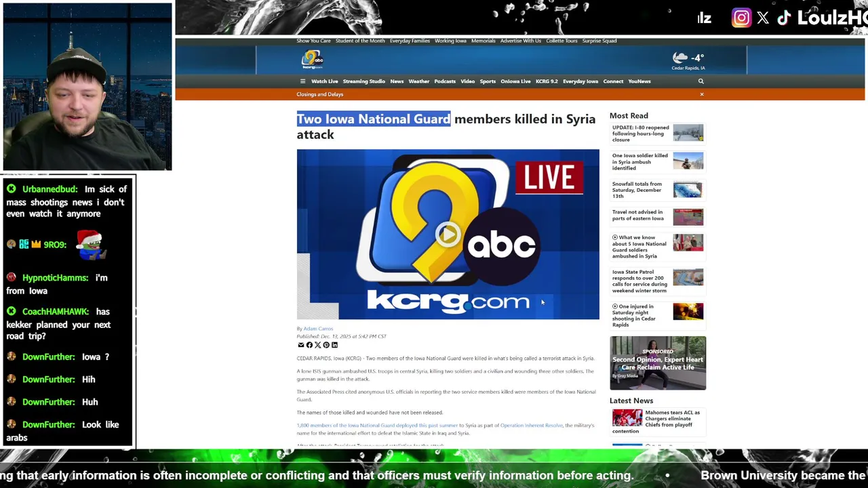The width and height of the screenshot is (868, 488).
Task: Share article via email icon
Action: [300, 345]
